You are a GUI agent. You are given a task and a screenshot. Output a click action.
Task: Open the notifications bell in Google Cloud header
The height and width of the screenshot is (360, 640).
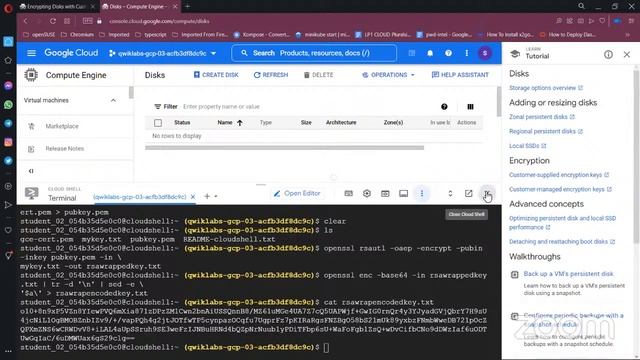430,53
